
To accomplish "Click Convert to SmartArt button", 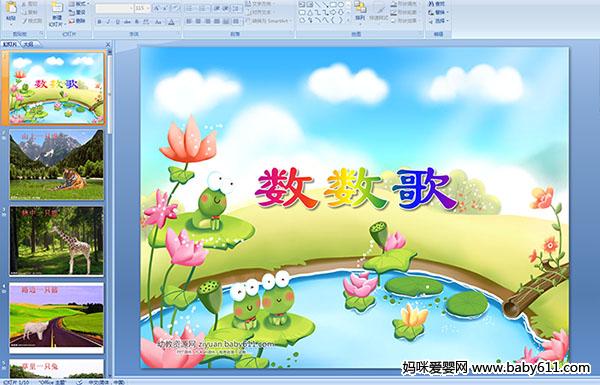I will 268,21.
